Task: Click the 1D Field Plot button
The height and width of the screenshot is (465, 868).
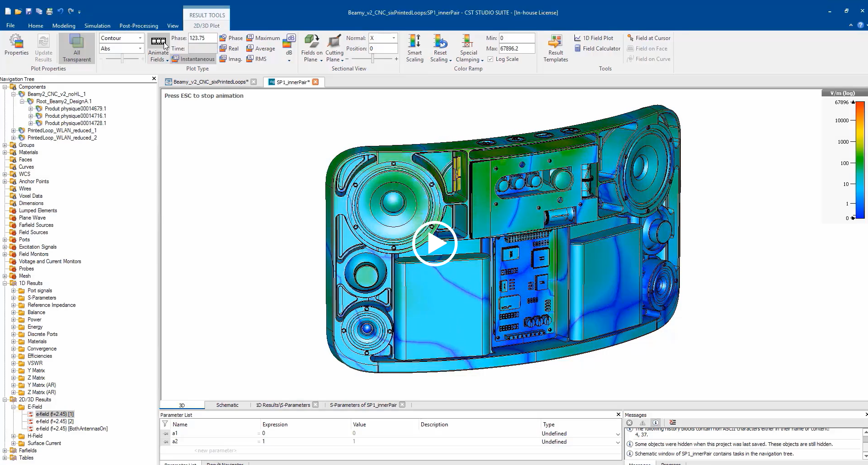Action: pyautogui.click(x=594, y=38)
